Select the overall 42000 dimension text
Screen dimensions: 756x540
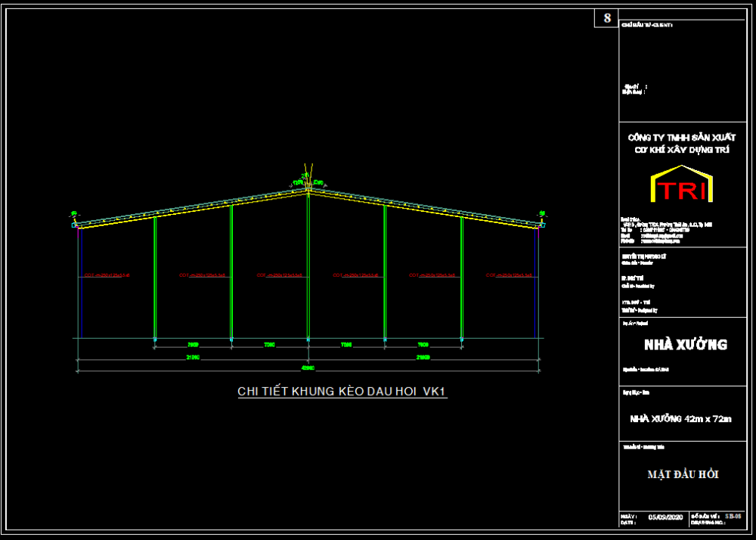click(308, 368)
